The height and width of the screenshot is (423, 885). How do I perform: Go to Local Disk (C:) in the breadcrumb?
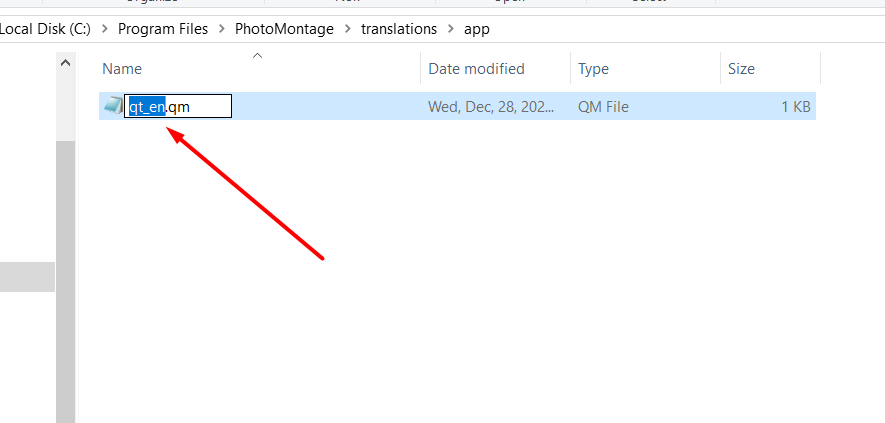pos(45,29)
